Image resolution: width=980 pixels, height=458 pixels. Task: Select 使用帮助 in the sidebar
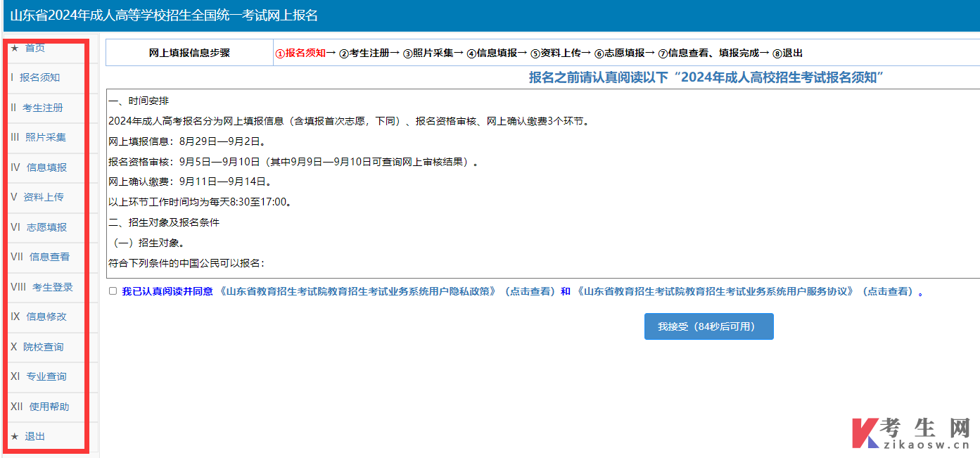(49, 407)
